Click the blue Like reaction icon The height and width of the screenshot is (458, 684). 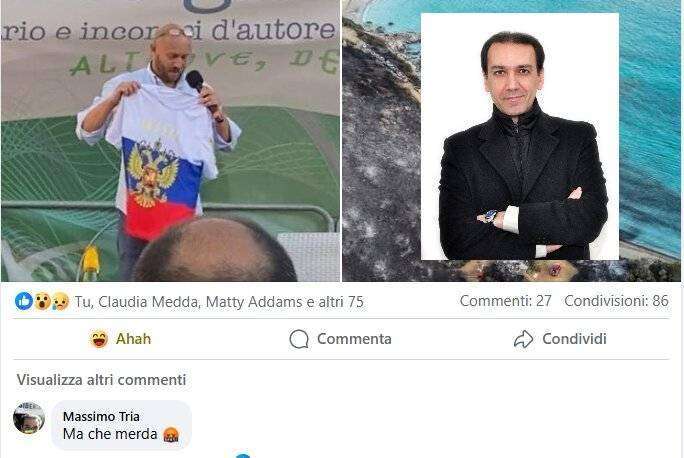click(24, 301)
